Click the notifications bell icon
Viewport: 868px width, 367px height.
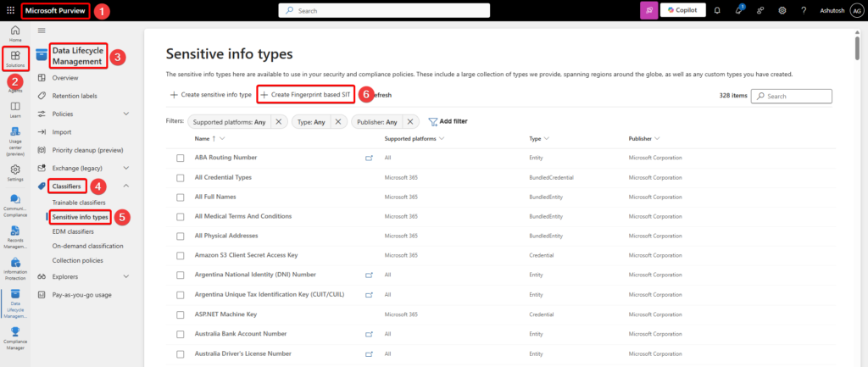pos(717,11)
